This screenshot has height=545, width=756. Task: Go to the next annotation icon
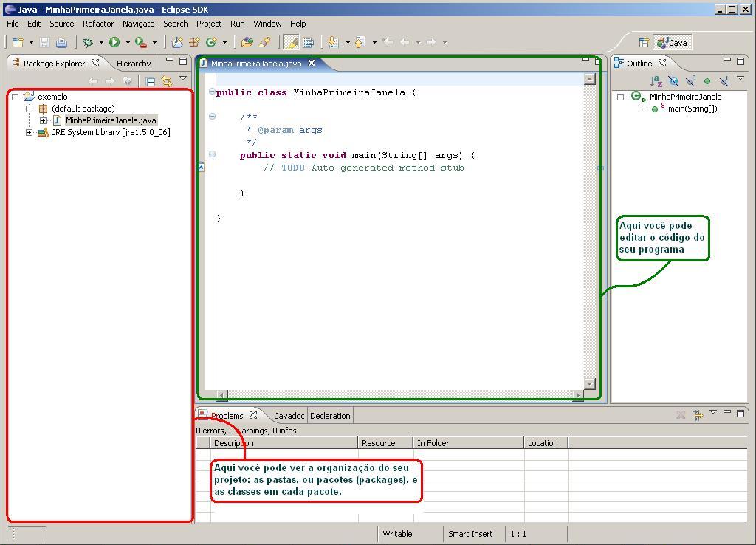(332, 42)
